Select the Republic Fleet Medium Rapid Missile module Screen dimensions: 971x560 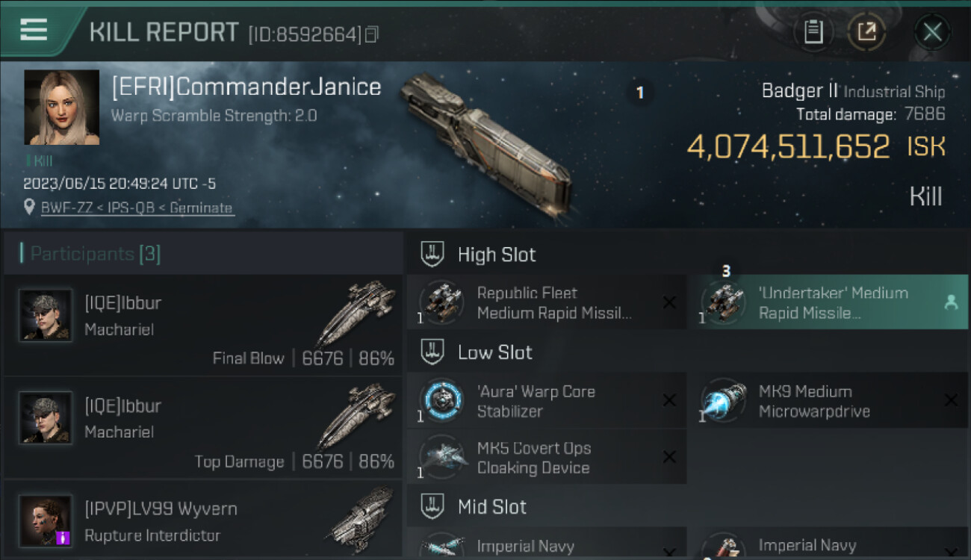(x=547, y=302)
